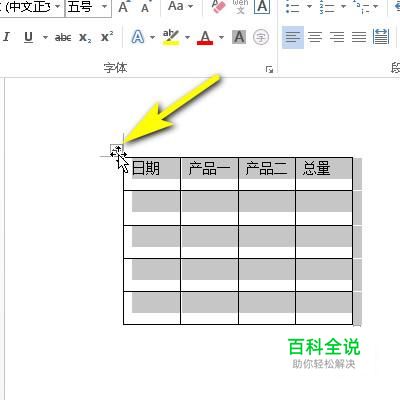Apply multilevel list

[361, 7]
